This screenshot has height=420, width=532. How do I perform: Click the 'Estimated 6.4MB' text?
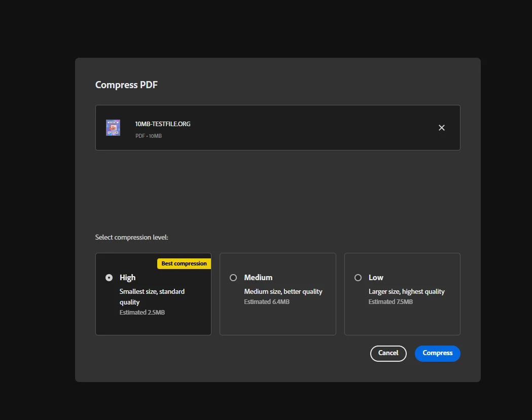point(267,301)
